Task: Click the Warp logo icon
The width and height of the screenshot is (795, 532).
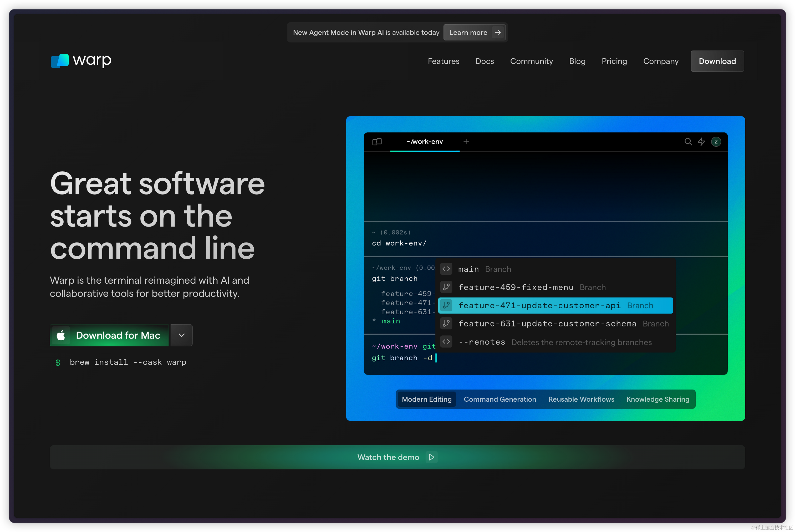Action: coord(60,61)
